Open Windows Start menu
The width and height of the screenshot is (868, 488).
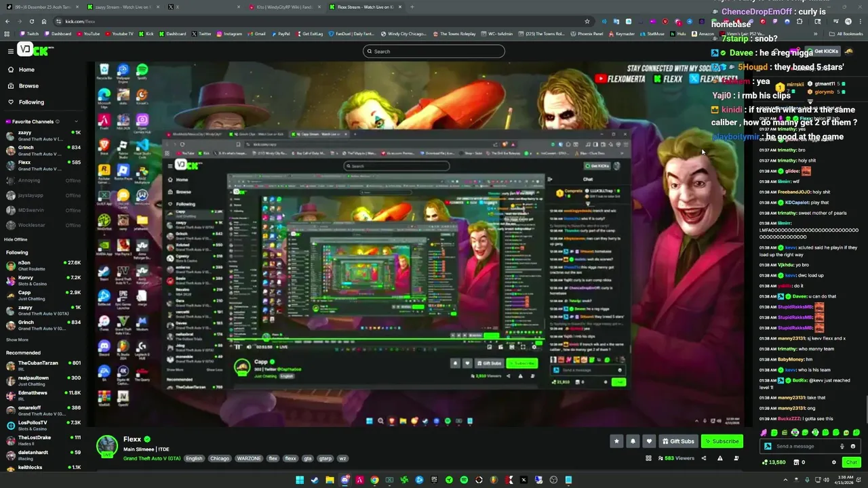tap(300, 480)
